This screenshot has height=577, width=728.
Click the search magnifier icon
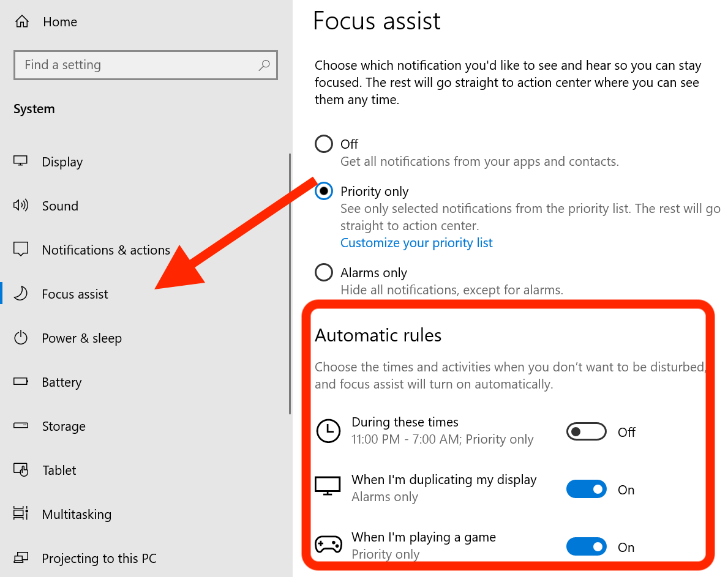tap(264, 65)
